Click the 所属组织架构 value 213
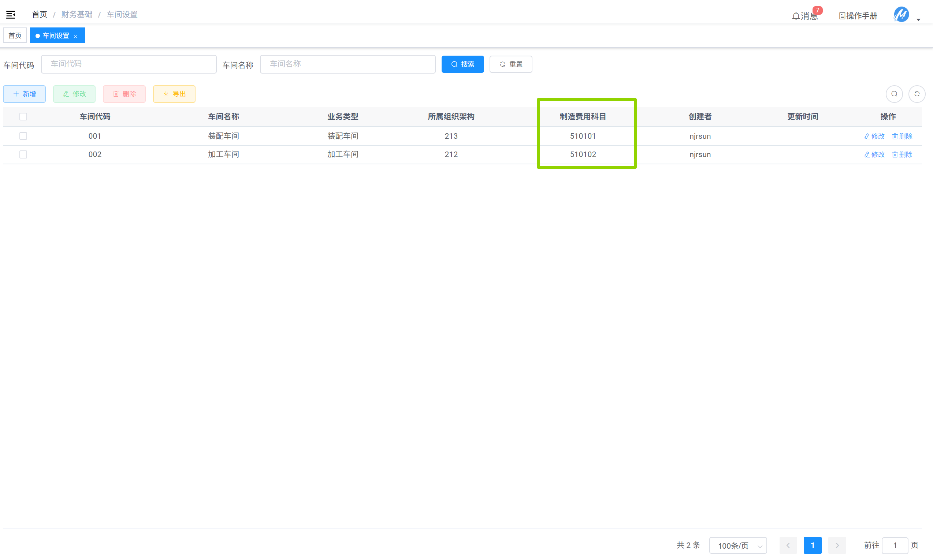The width and height of the screenshot is (933, 560). point(451,136)
